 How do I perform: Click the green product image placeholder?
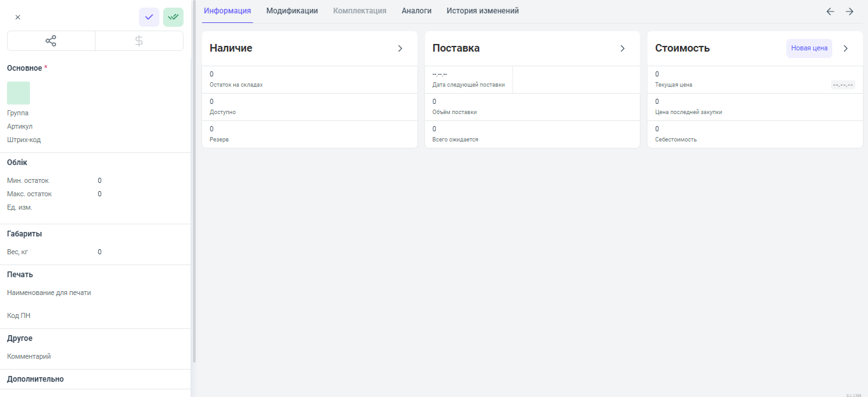[x=18, y=93]
